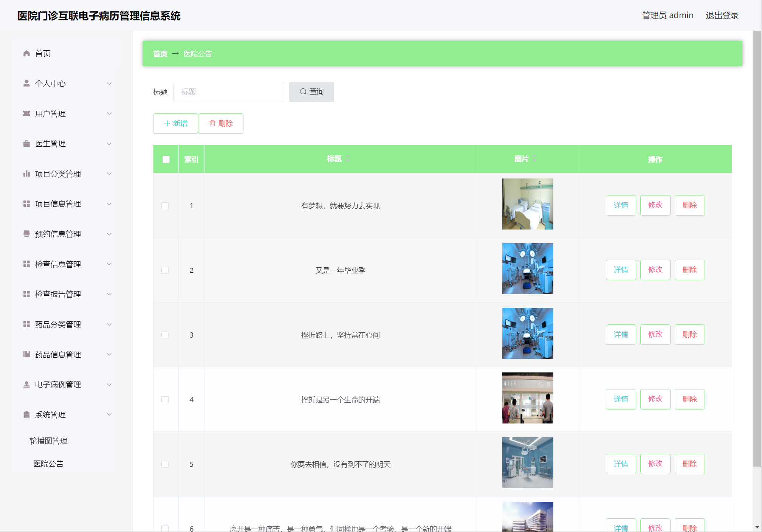This screenshot has height=532, width=762.
Task: Check the checkbox for row 4
Action: point(165,400)
